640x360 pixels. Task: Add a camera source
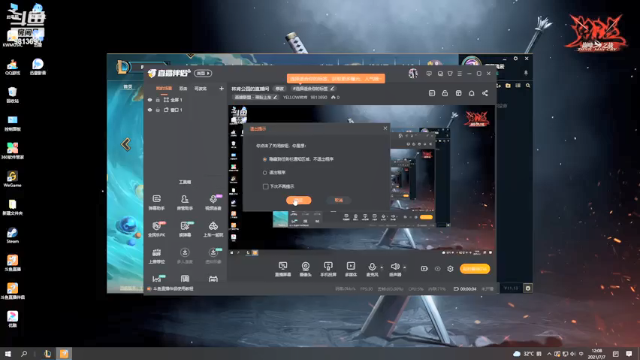(305, 269)
